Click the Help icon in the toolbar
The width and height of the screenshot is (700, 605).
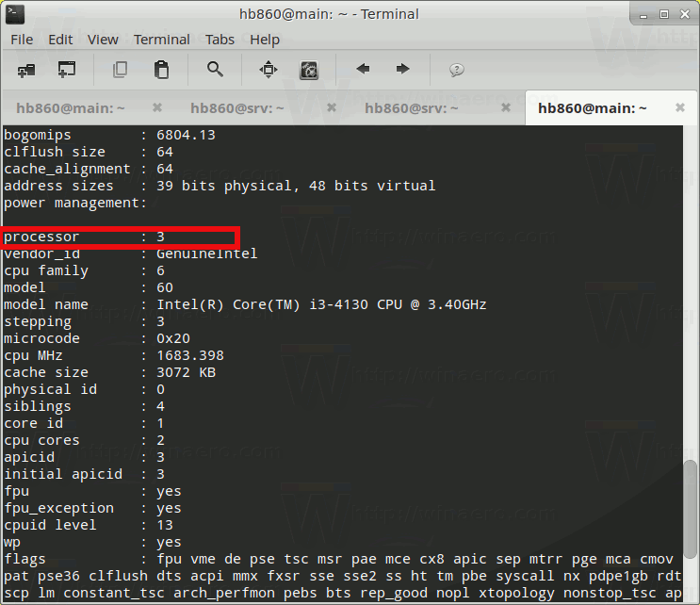tap(457, 69)
